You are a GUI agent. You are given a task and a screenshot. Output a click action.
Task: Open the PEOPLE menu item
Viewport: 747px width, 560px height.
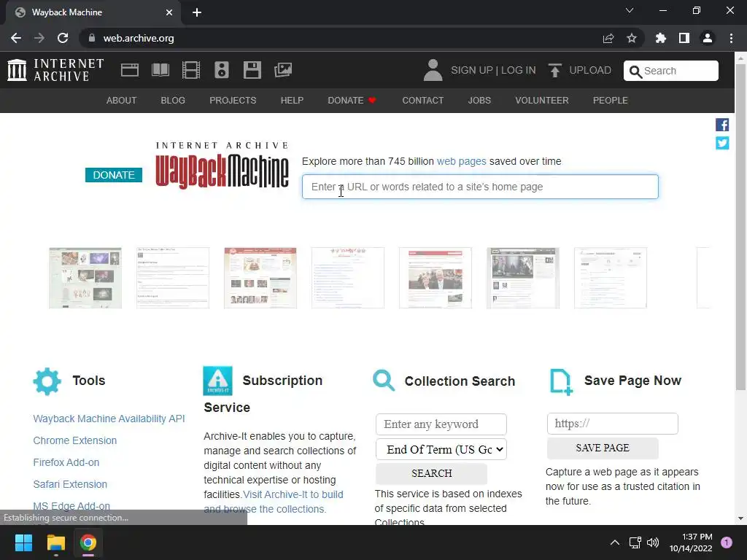[x=611, y=101]
